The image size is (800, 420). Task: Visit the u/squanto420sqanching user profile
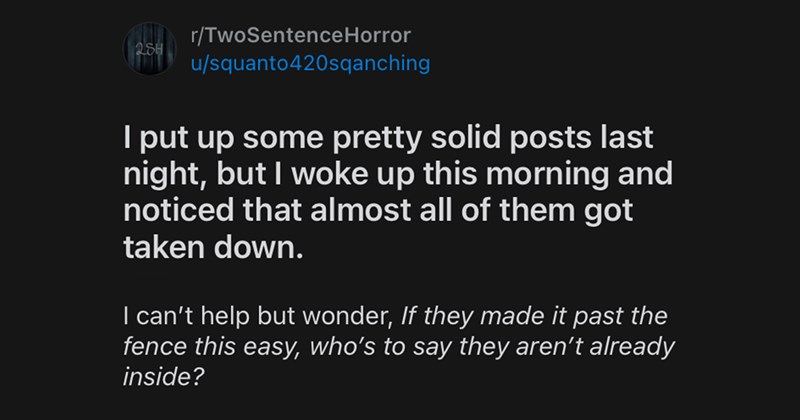301,63
